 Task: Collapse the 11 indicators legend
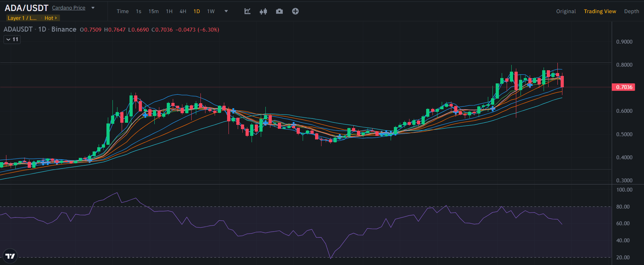[12, 39]
